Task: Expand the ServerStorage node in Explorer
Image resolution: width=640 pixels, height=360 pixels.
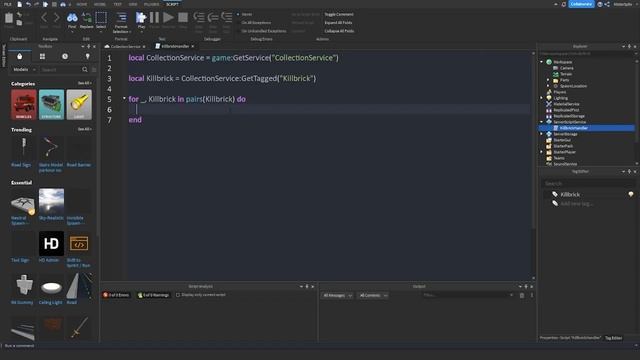Action: [542, 134]
